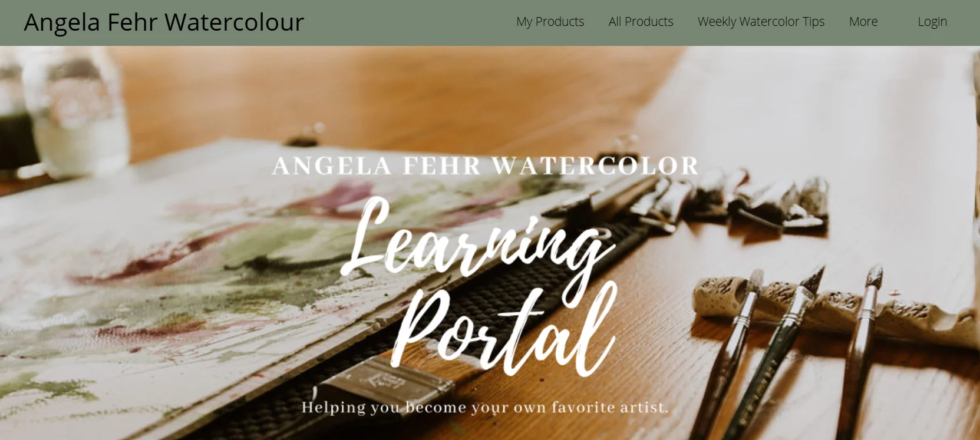Click the Angela Fehr Watercolour site title

coord(164,22)
